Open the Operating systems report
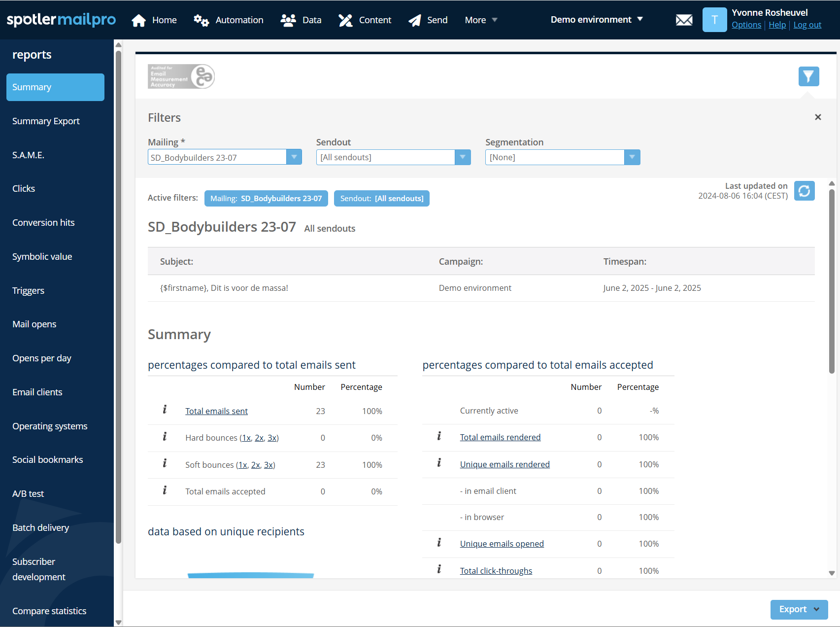Viewport: 840px width, 627px height. (x=50, y=426)
